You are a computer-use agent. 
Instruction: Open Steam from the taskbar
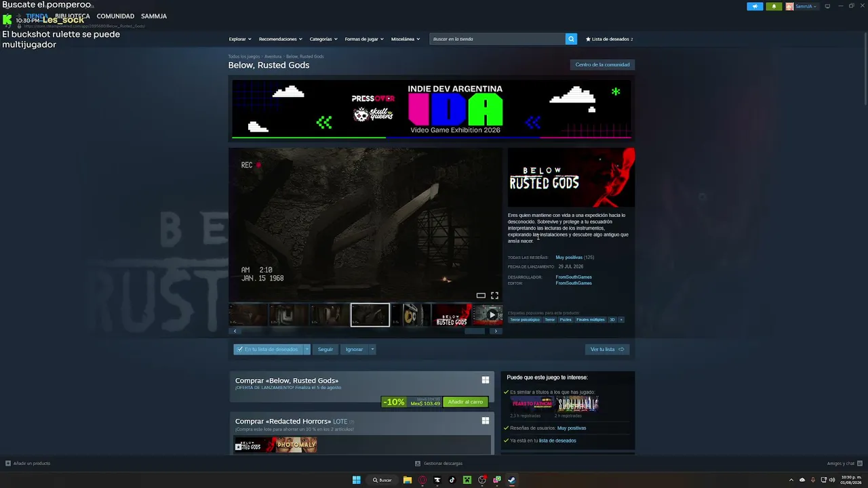512,480
